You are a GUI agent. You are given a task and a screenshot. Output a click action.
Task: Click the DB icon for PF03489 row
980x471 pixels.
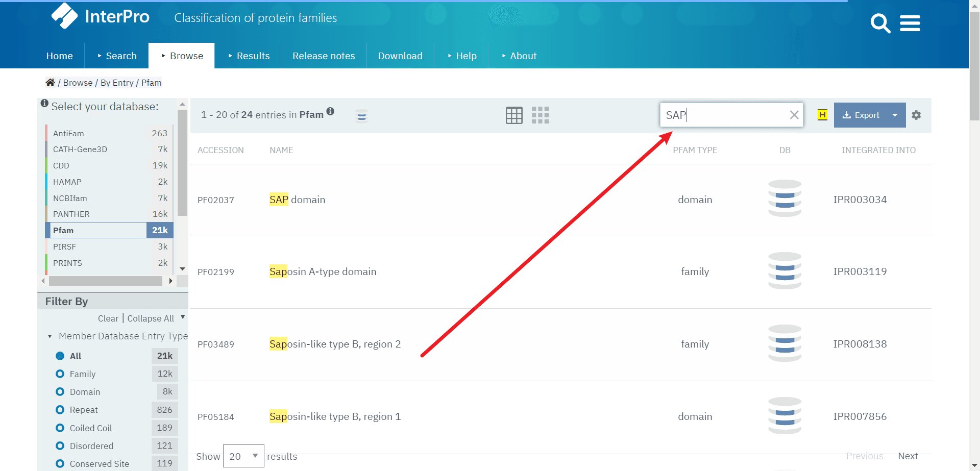[785, 343]
